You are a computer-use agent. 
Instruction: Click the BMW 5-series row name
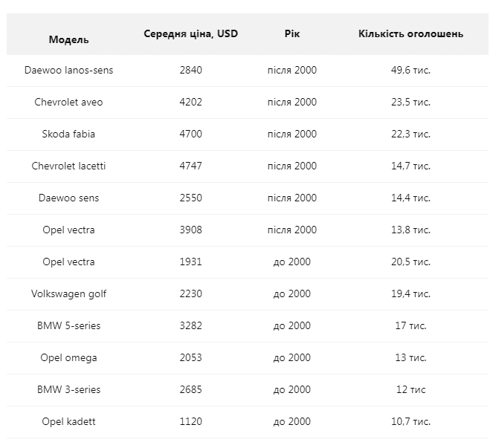pyautogui.click(x=68, y=325)
